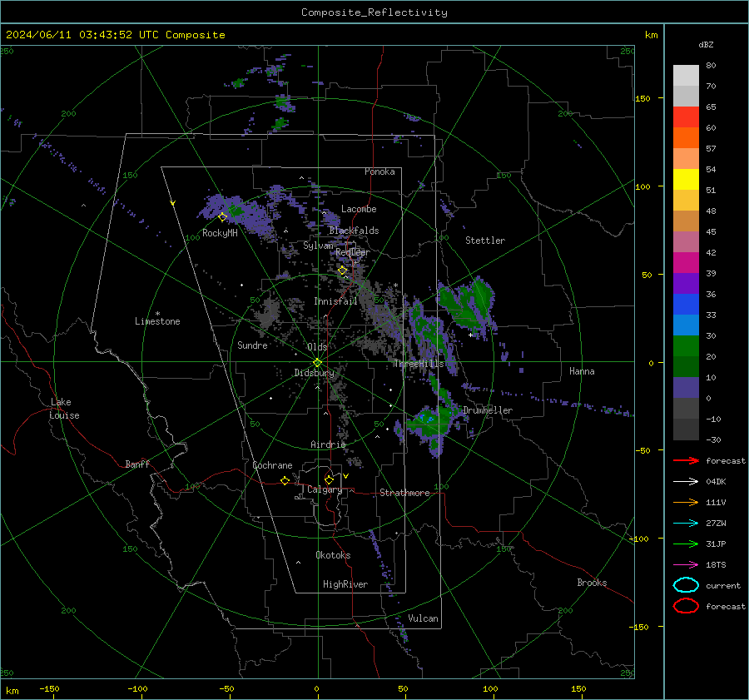The image size is (749, 700).
Task: Click the Lacombe map label
Action: (359, 209)
